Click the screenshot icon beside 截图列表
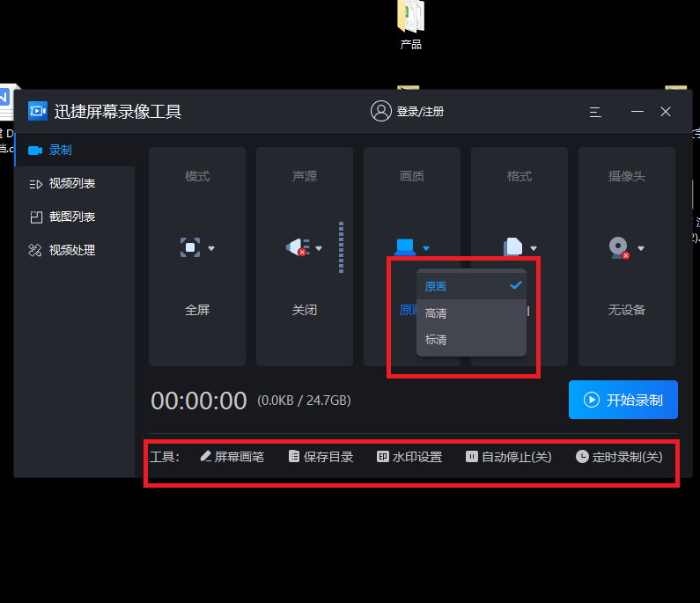Viewport: 700px width, 603px height. click(36, 217)
